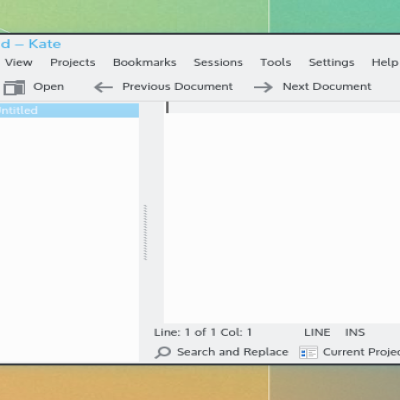Open the Bookmarks menu

145,62
